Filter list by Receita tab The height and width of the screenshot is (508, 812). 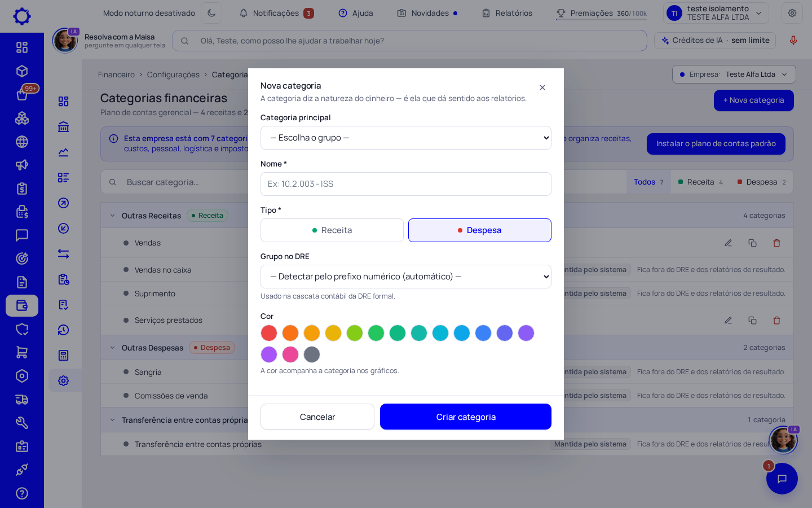point(700,182)
